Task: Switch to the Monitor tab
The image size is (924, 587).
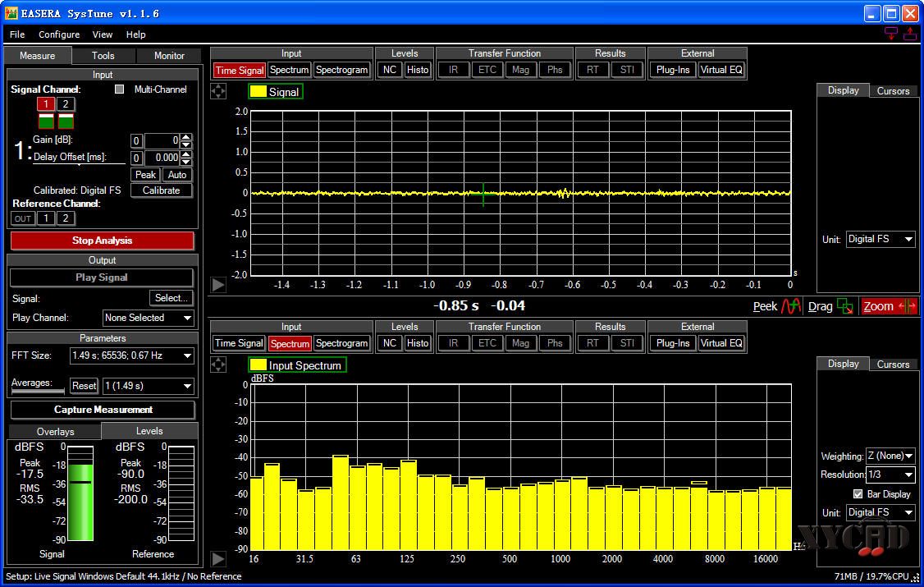Action: point(169,55)
